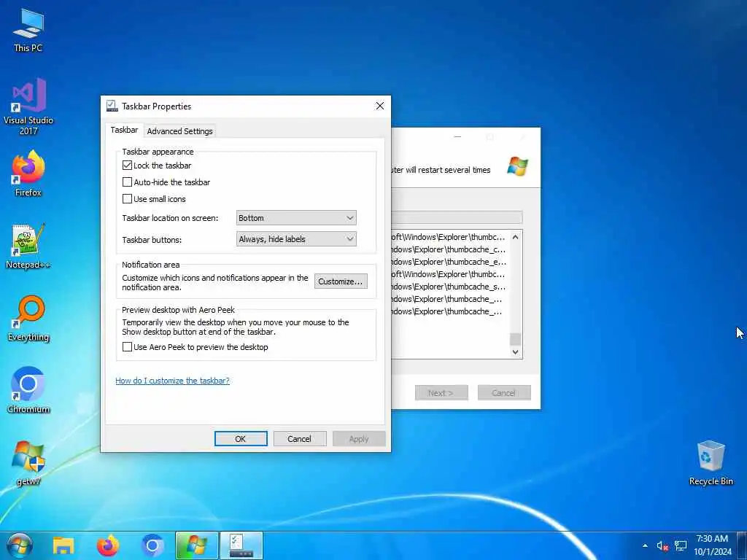Open Everything search desktop shortcut

pyautogui.click(x=28, y=318)
